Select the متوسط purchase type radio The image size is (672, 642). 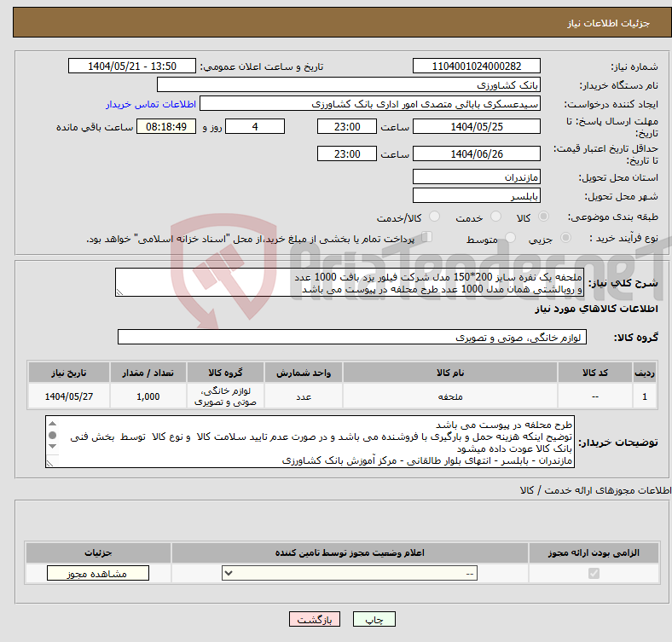pos(510,237)
